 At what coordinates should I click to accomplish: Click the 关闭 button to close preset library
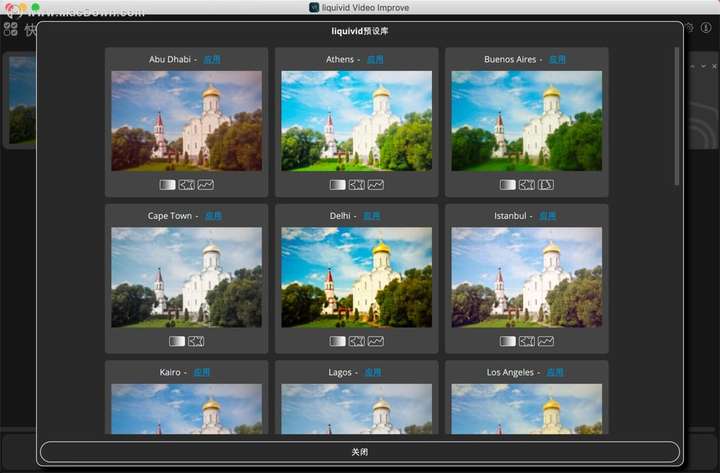[x=360, y=452]
